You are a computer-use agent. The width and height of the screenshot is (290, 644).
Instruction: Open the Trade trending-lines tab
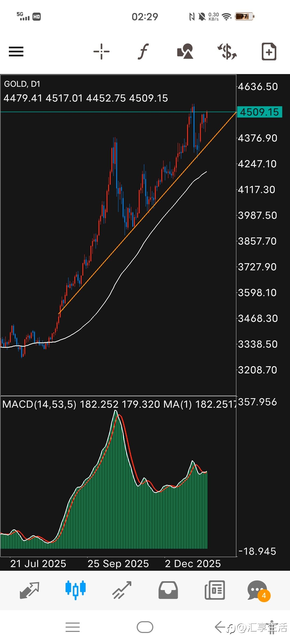point(122,590)
